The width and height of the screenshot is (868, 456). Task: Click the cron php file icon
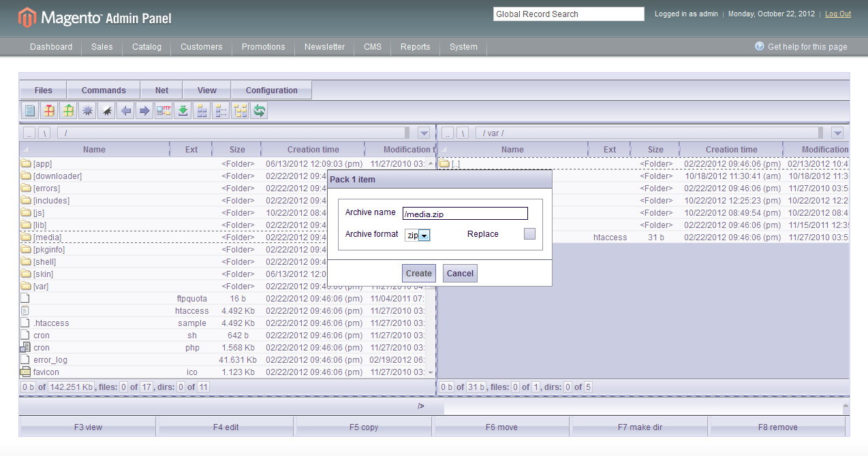25,347
